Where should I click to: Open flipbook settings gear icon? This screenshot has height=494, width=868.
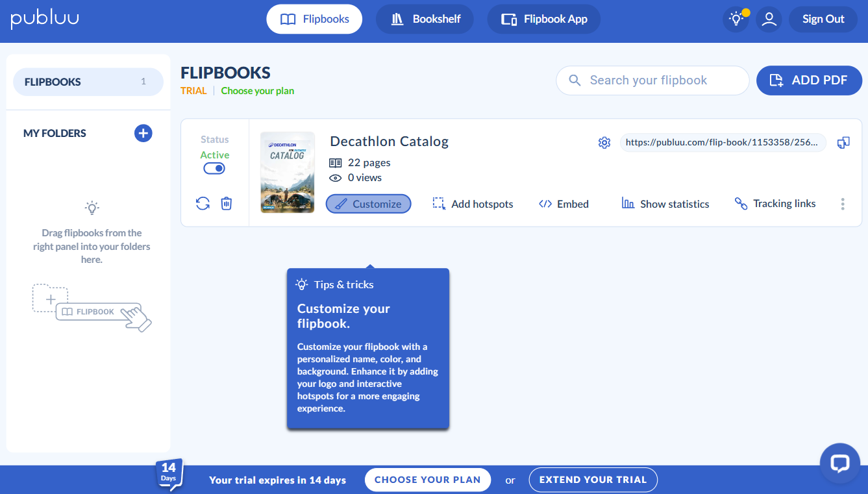[x=604, y=143]
